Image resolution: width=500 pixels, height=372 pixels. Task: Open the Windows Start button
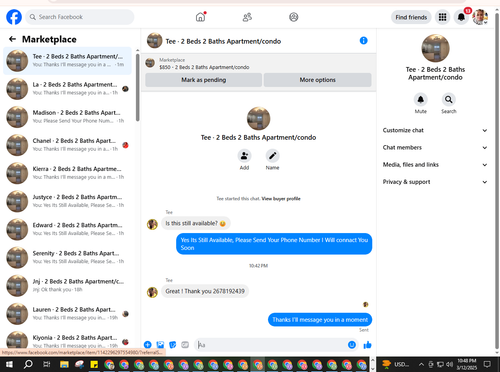click(9, 364)
